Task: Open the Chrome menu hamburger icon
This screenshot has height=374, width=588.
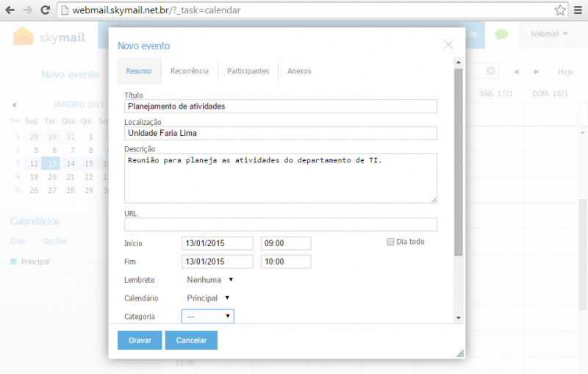Action: [578, 10]
